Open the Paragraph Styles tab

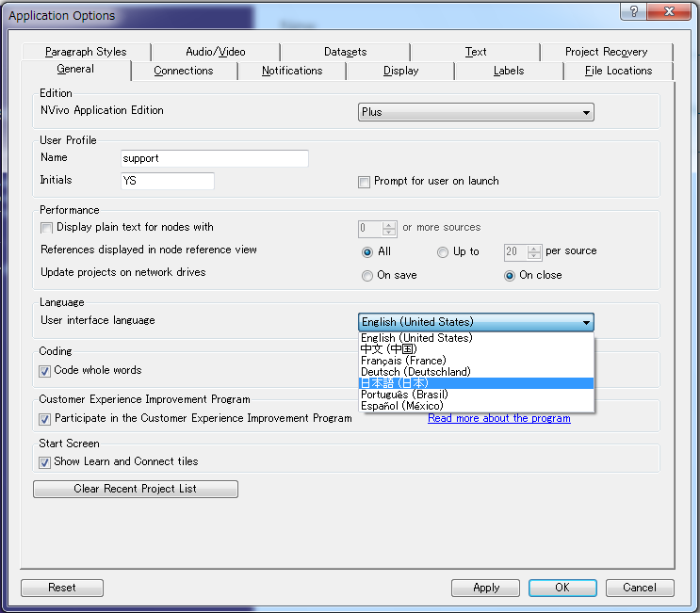(x=86, y=52)
